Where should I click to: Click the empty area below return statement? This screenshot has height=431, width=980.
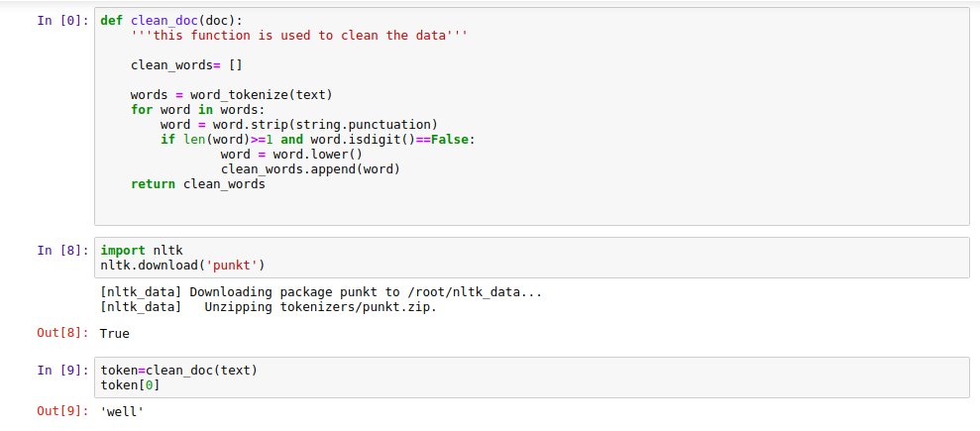[531, 207]
